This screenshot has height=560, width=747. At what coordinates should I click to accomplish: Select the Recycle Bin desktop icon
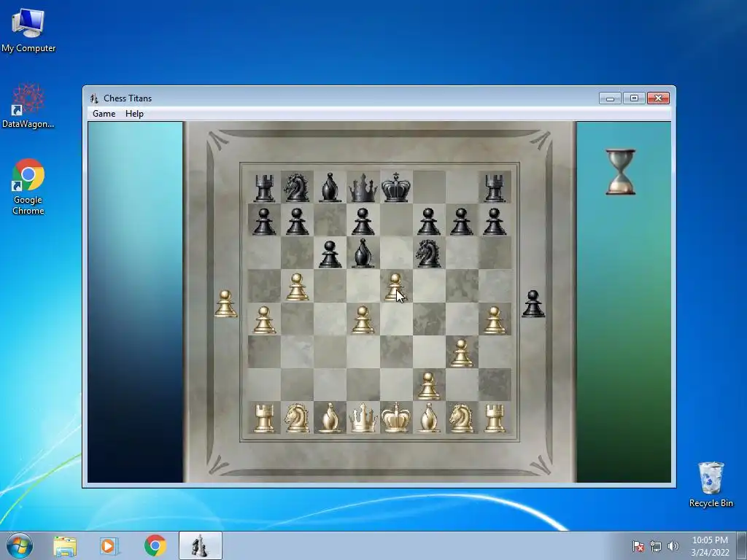pos(711,484)
